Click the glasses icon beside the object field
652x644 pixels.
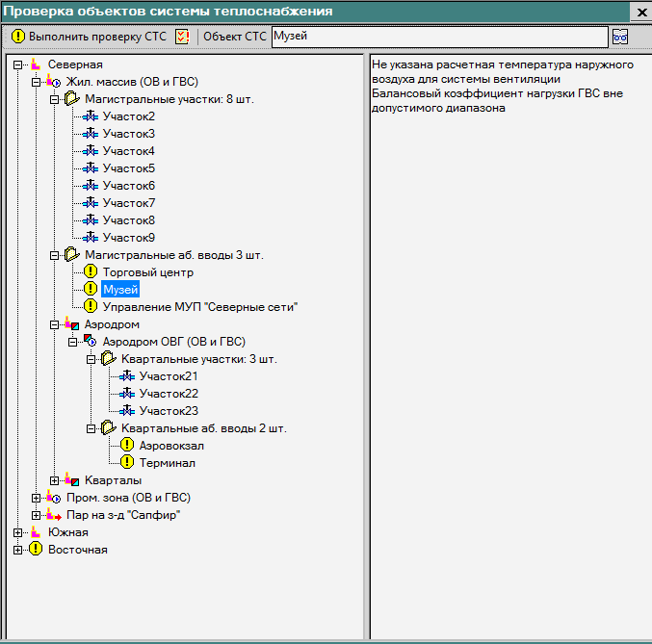click(620, 37)
